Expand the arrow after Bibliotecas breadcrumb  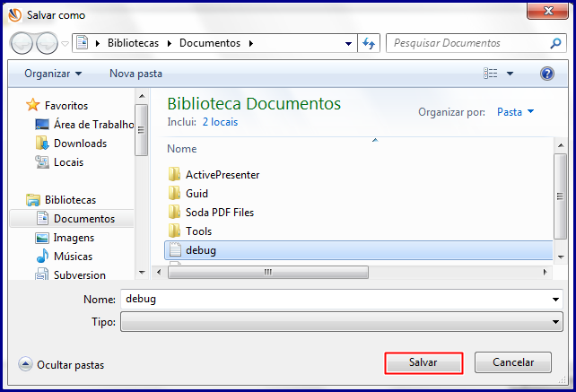[170, 43]
